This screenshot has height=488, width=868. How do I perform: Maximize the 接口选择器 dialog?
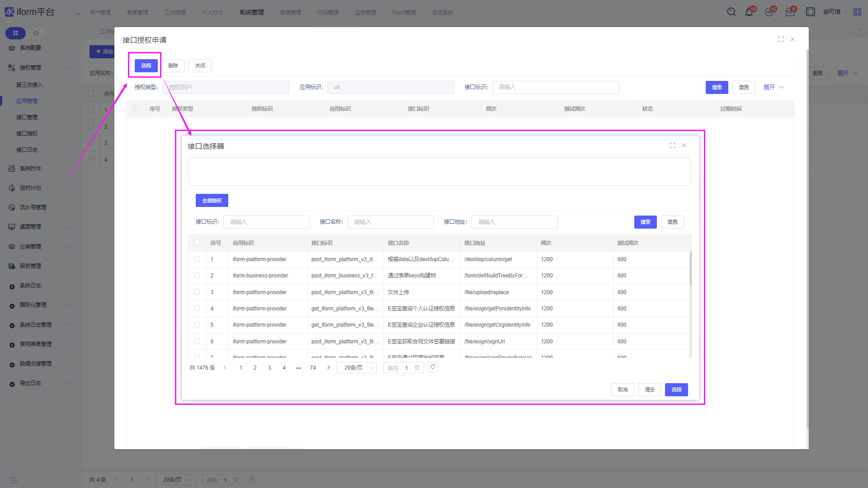click(672, 145)
